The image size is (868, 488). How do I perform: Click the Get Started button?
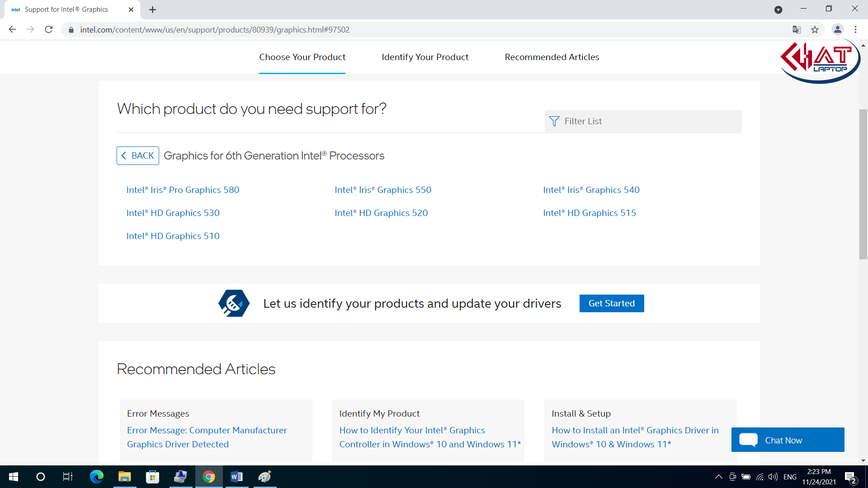611,303
